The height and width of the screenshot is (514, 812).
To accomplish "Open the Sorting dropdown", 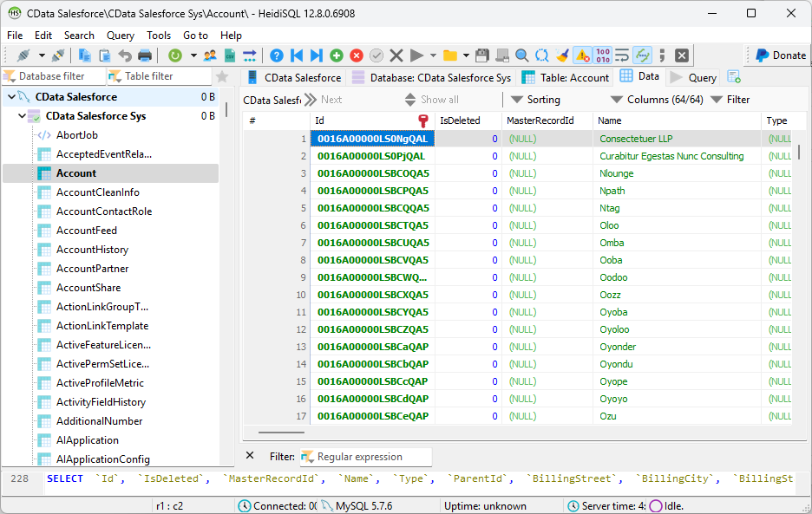I will 535,100.
